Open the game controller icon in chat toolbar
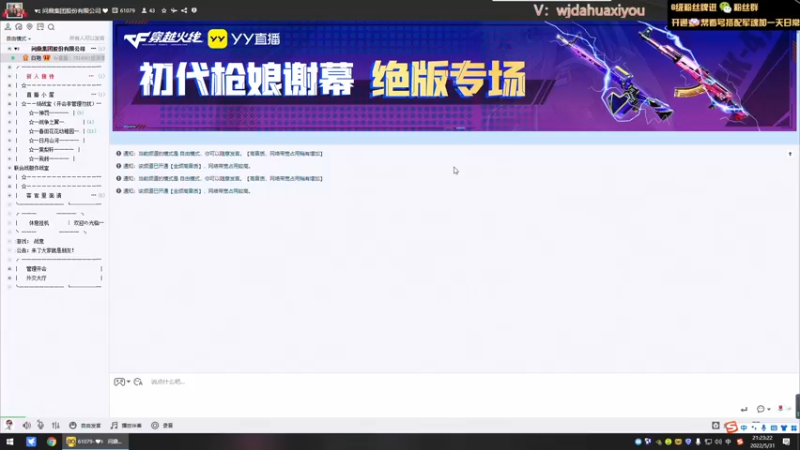800x450 pixels. click(x=119, y=382)
